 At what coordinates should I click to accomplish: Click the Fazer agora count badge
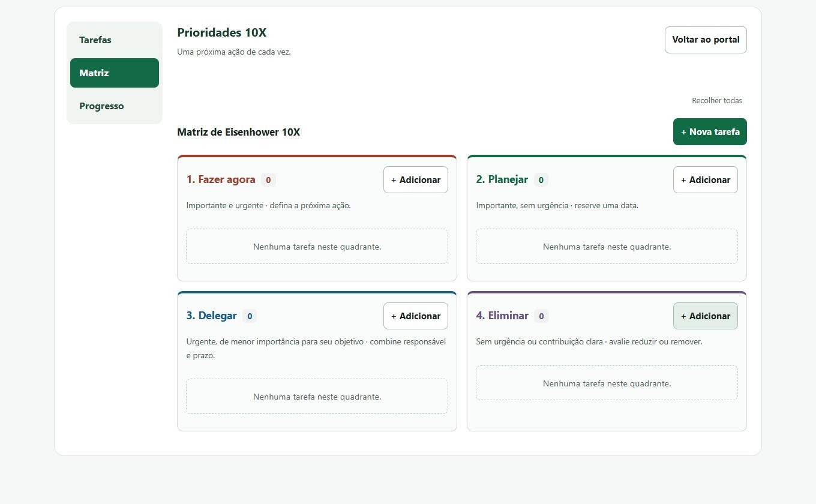(x=268, y=180)
